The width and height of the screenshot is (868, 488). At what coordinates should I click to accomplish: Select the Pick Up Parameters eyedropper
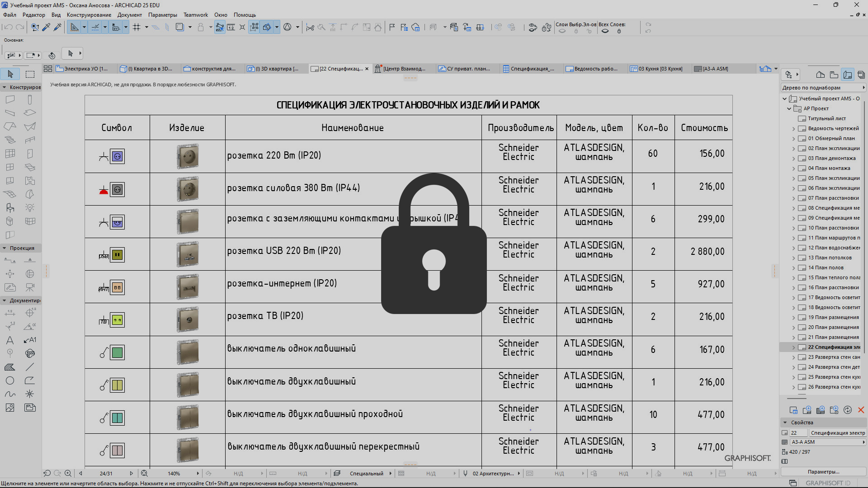tap(46, 28)
